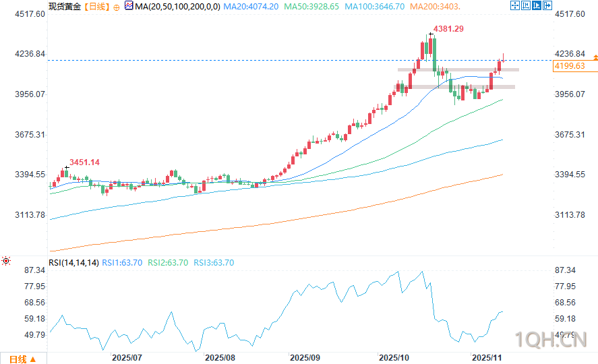Click the 87.34 label on left RSI axis

pos(34,270)
